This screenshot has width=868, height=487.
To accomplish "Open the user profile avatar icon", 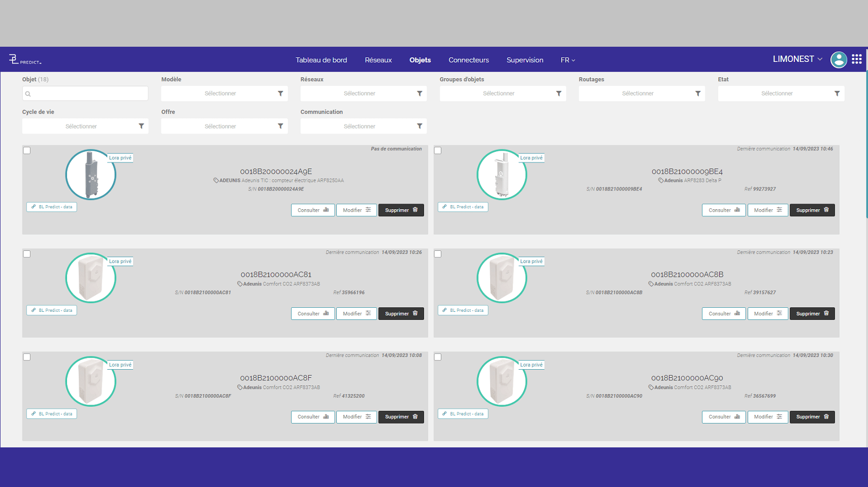I will 839,59.
